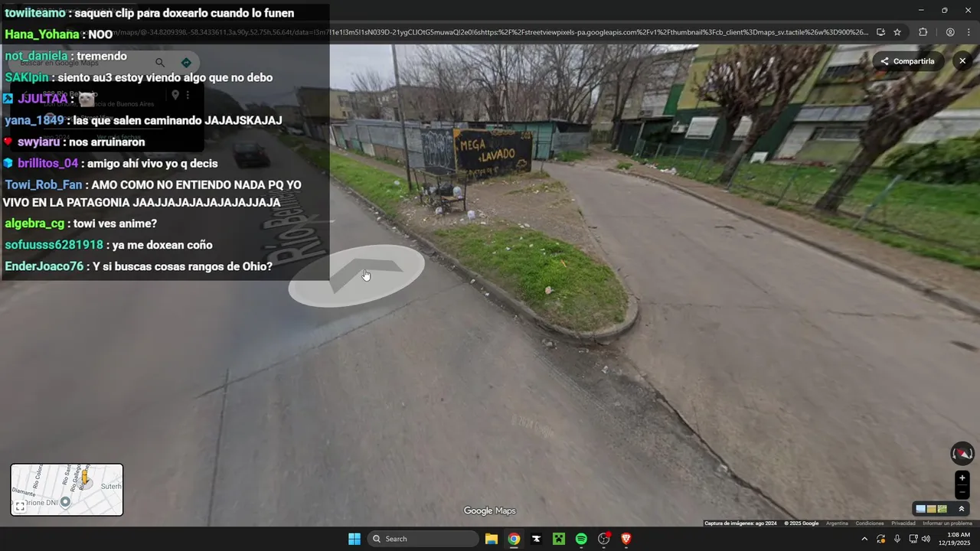Open the network display tray icon
Viewport: 980px width, 551px height.
913,539
